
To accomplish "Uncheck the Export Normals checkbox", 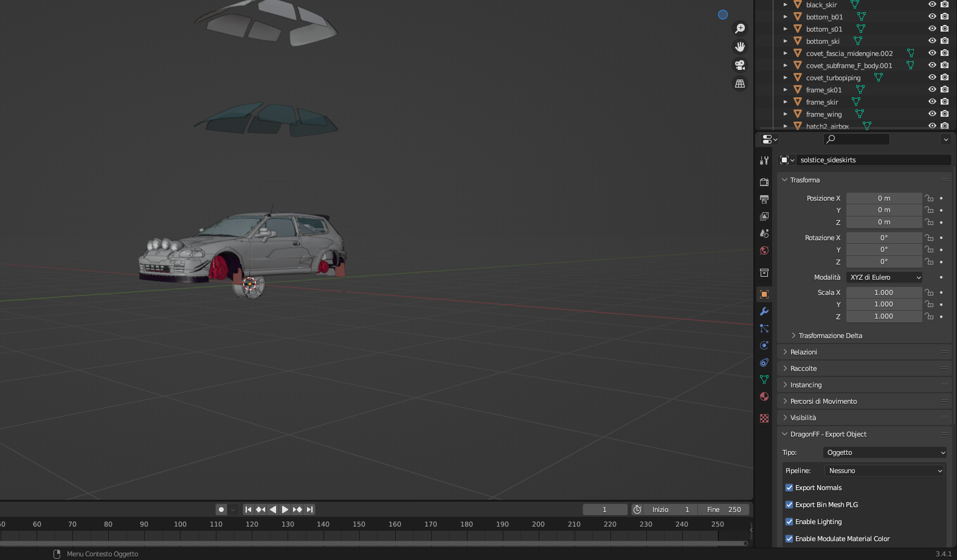I will tap(789, 488).
